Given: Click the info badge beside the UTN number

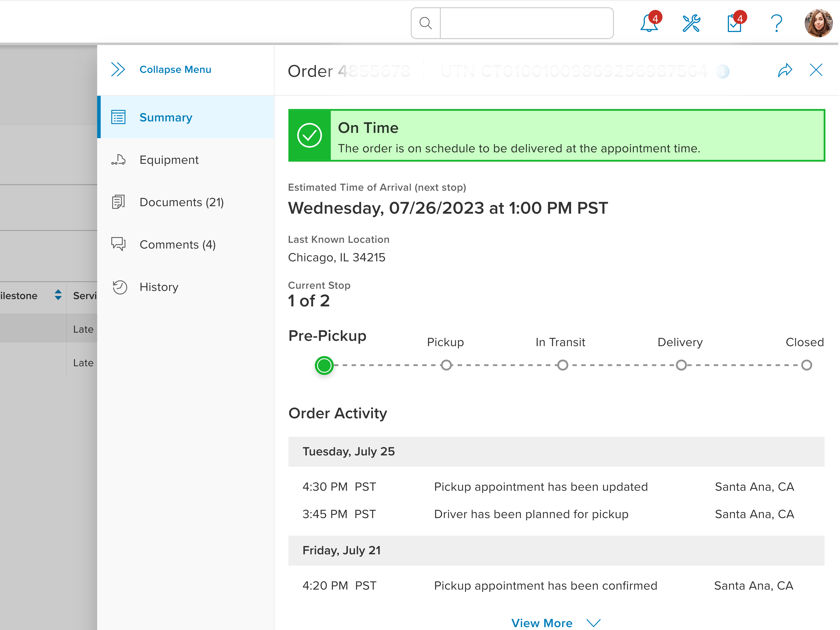Looking at the screenshot, I should (x=722, y=71).
